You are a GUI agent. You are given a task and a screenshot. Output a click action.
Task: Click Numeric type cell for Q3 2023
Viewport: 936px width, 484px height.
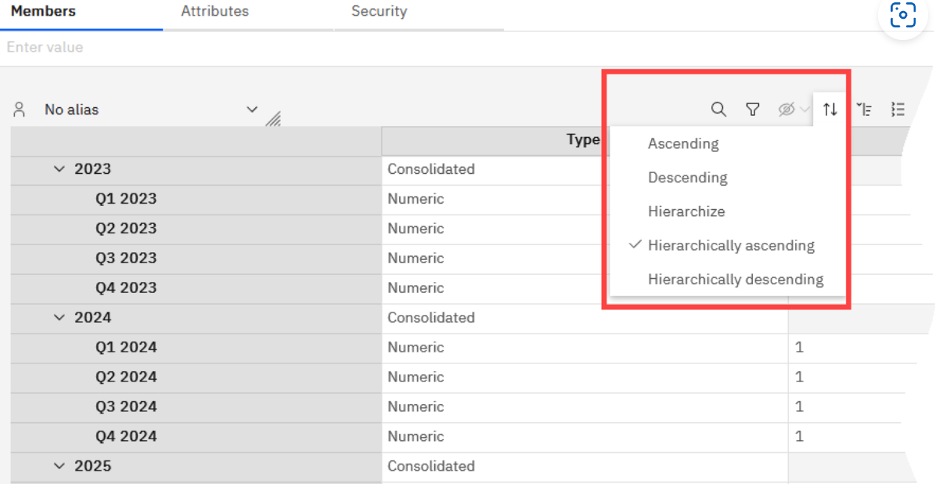(x=415, y=258)
